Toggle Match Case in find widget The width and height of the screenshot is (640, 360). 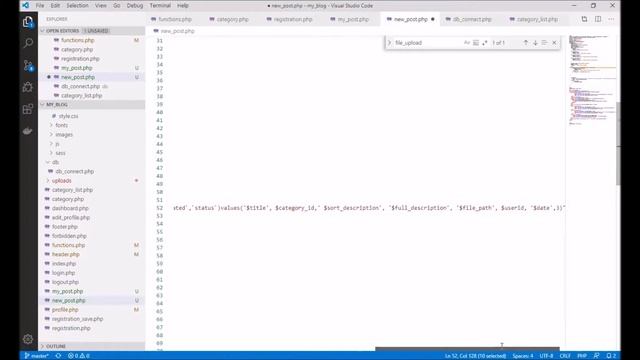[x=467, y=42]
